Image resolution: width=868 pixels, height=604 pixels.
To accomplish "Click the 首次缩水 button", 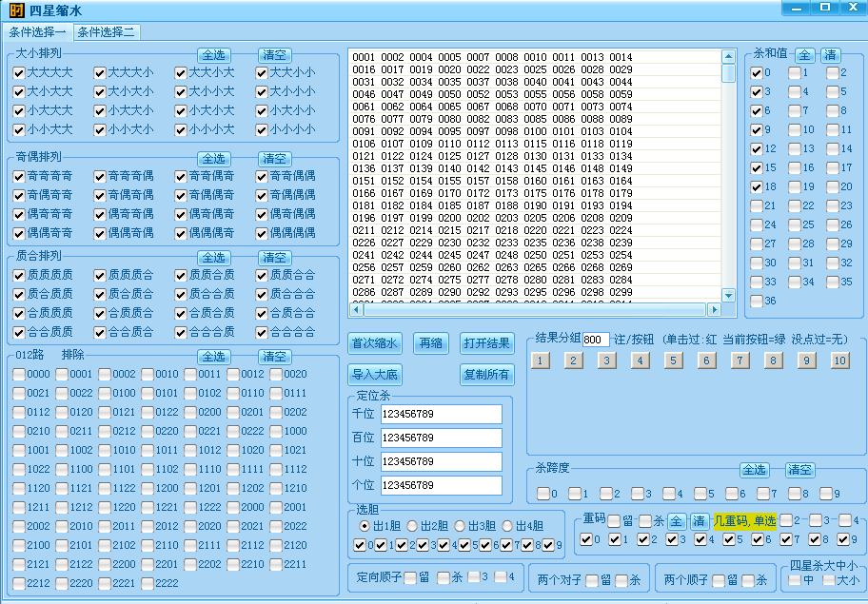I will pos(375,343).
